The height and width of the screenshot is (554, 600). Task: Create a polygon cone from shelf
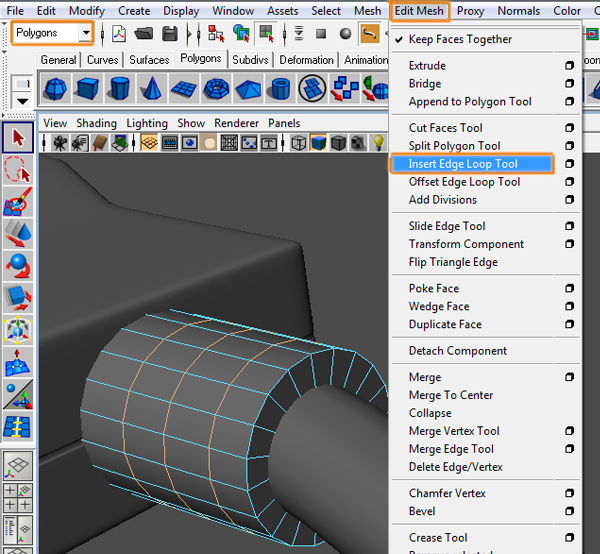[x=152, y=89]
